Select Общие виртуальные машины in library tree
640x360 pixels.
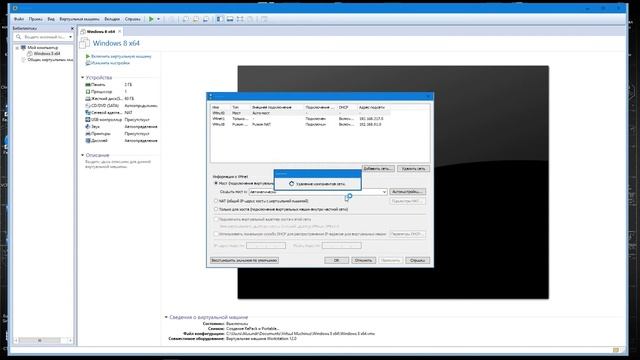tap(50, 60)
